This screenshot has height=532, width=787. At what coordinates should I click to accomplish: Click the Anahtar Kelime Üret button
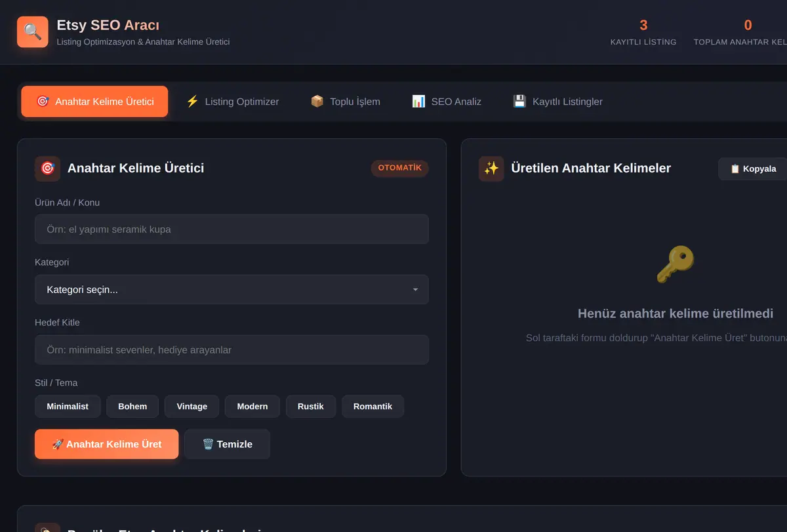[x=106, y=444]
